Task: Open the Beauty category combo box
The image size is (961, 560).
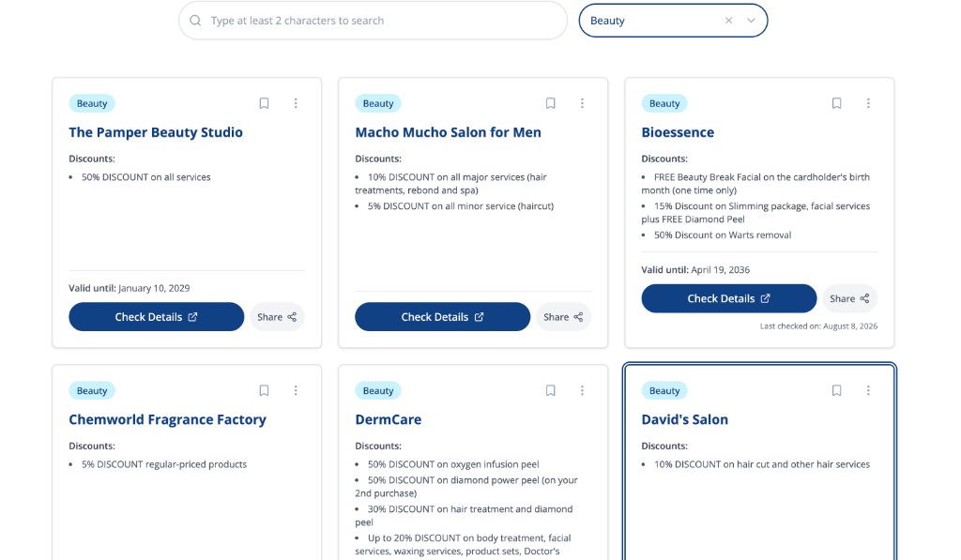Action: 673,21
